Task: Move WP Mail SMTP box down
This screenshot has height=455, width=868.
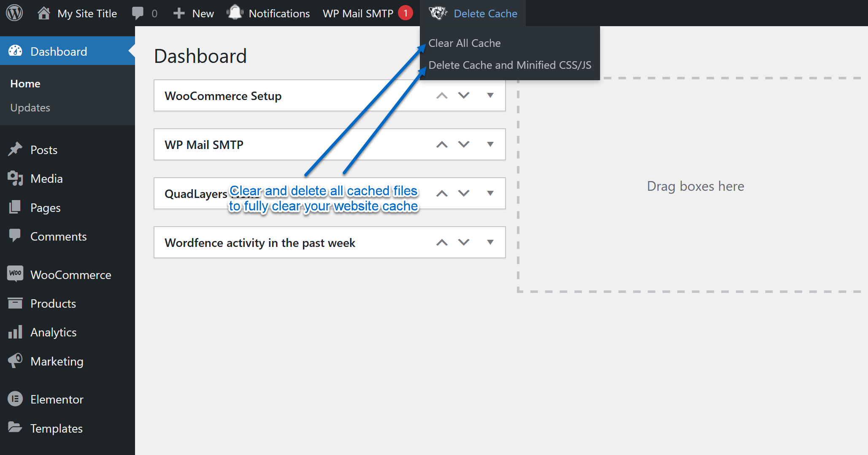Action: coord(464,144)
